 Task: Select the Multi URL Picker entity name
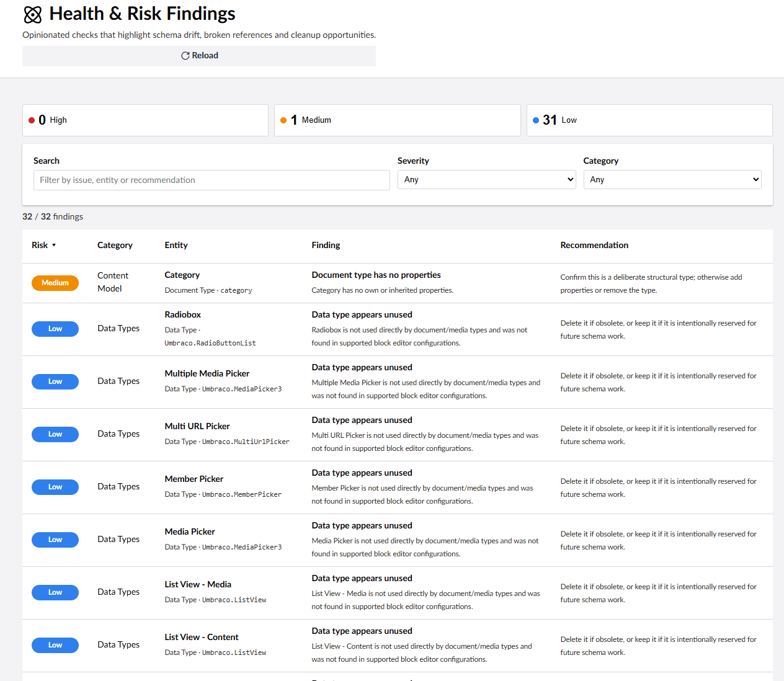pyautogui.click(x=197, y=427)
